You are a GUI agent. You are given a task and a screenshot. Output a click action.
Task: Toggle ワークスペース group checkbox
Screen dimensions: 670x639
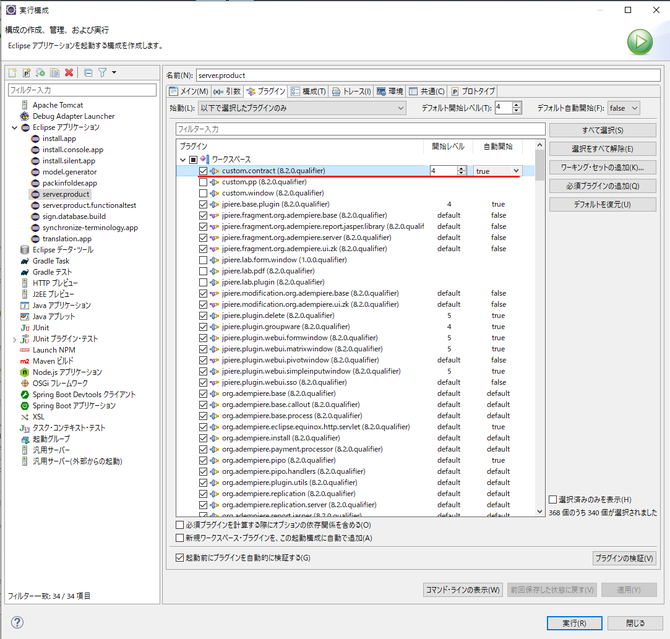click(x=193, y=159)
